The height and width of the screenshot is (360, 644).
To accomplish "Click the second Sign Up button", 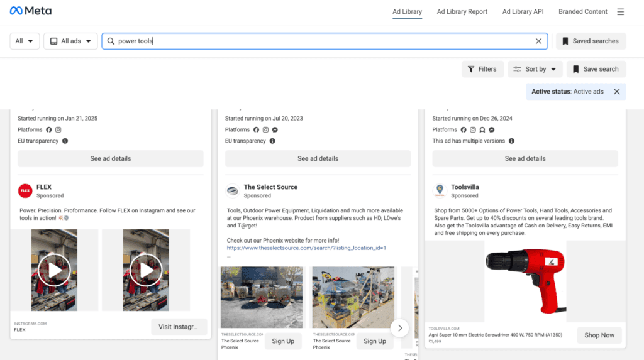I will coord(375,341).
